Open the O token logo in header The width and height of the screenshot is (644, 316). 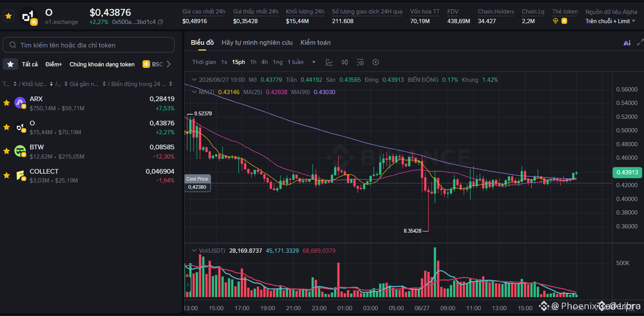click(x=28, y=16)
